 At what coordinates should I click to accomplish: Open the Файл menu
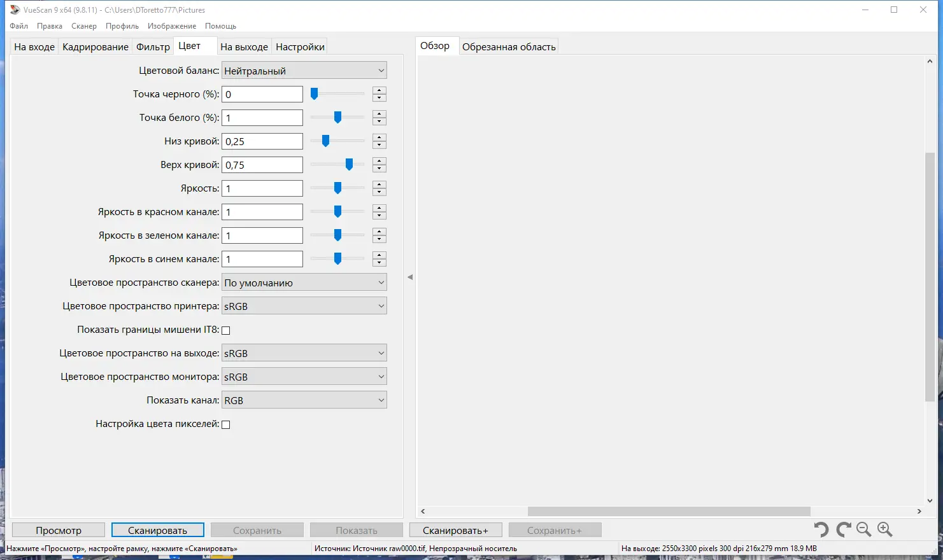[x=19, y=26]
